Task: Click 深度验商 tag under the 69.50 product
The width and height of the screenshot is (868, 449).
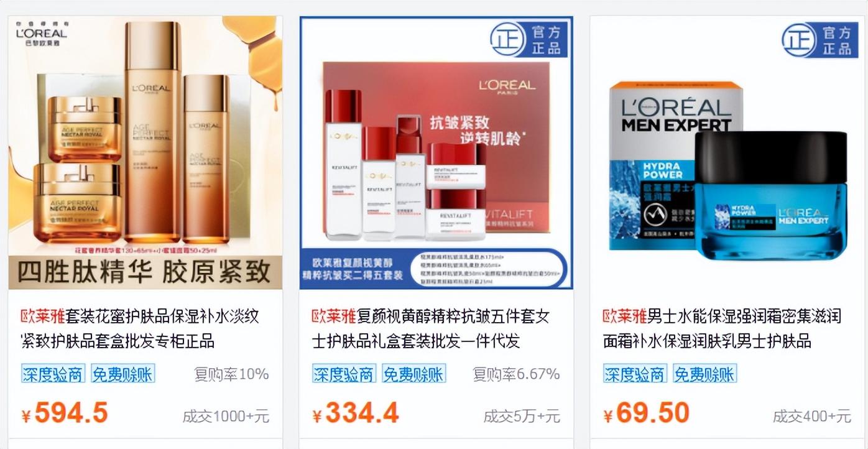Action: coord(635,374)
